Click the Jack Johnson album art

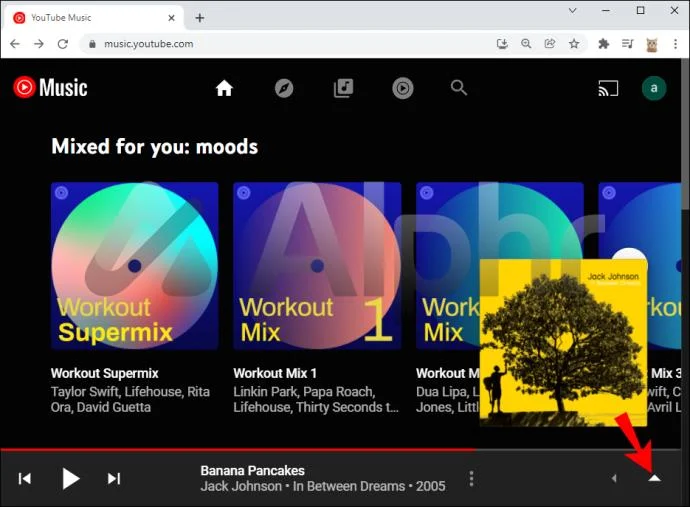click(x=563, y=342)
